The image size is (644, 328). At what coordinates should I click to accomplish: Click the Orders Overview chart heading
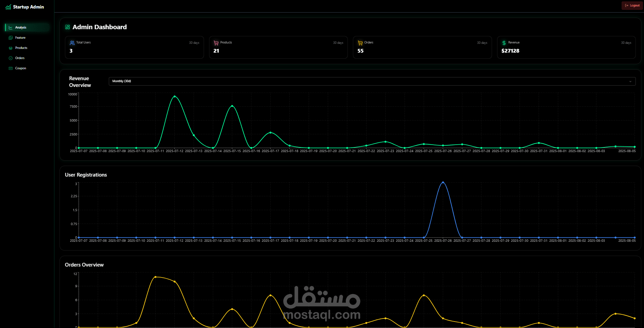(x=84, y=265)
